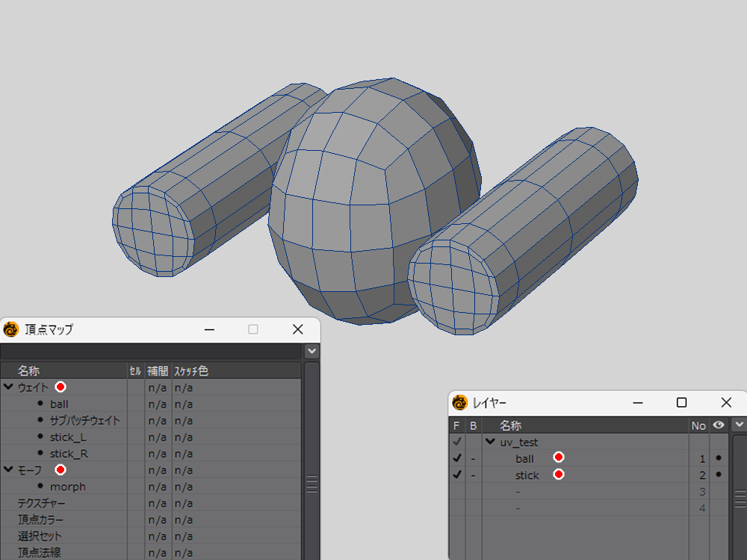Click the 頂点マップ panel scrollbar handle

(311, 483)
